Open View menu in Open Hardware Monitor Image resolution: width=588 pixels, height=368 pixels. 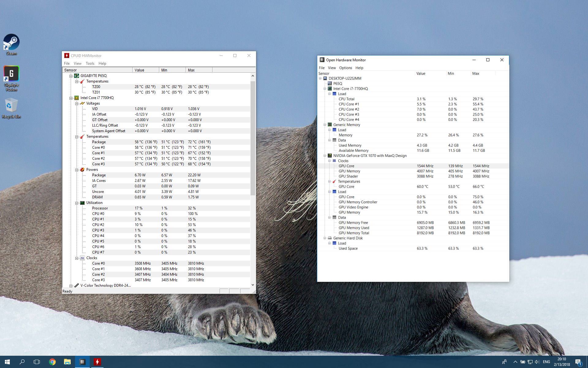pyautogui.click(x=332, y=68)
